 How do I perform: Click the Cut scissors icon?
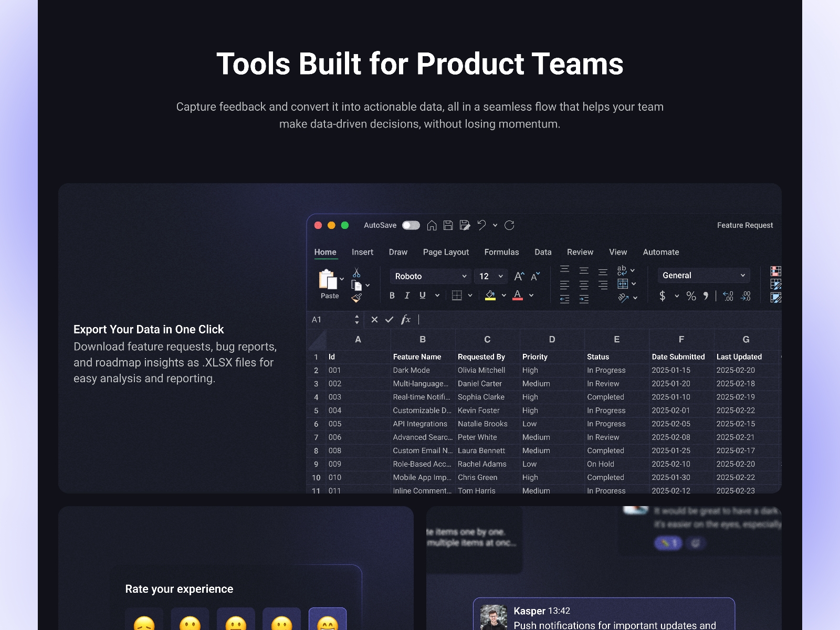356,272
